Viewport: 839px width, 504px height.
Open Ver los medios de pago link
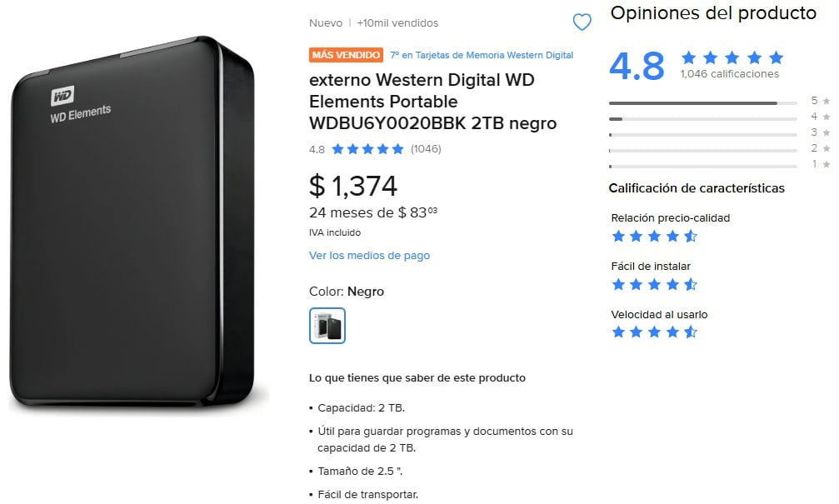pos(369,255)
